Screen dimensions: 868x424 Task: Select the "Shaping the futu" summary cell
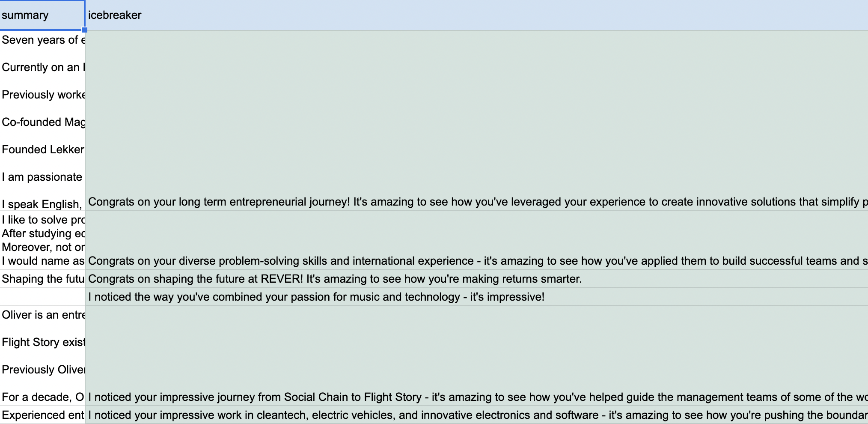pos(43,279)
